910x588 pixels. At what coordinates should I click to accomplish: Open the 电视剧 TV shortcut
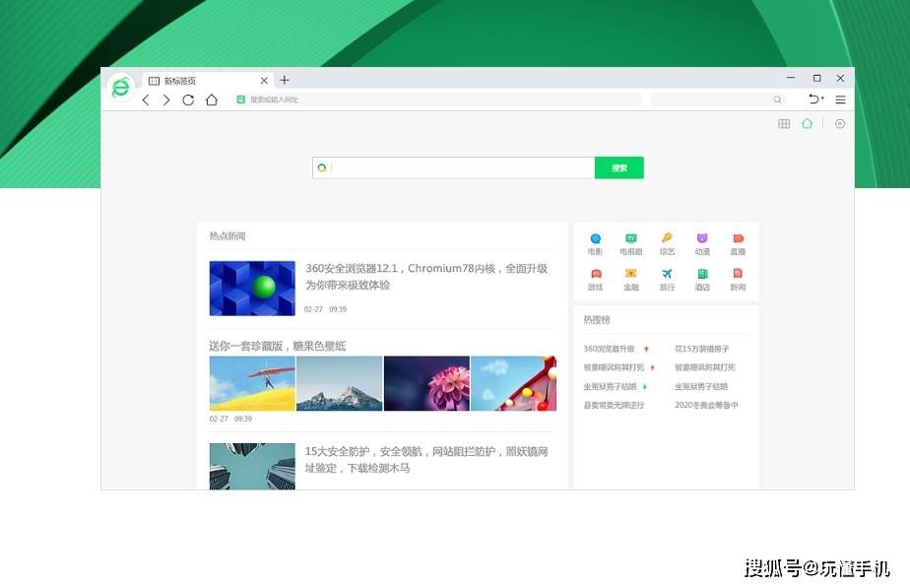point(631,244)
